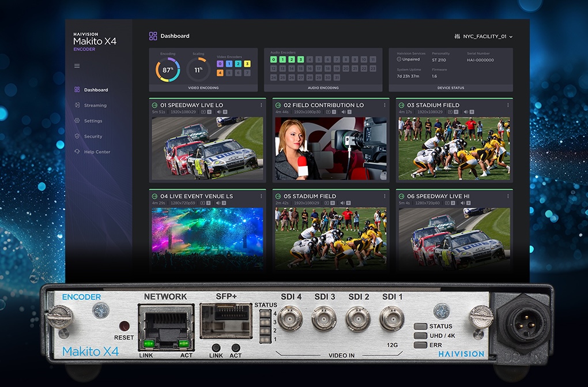Click audio speaker icon on 04 LIVE EVENT card
The image size is (588, 387).
click(x=218, y=203)
